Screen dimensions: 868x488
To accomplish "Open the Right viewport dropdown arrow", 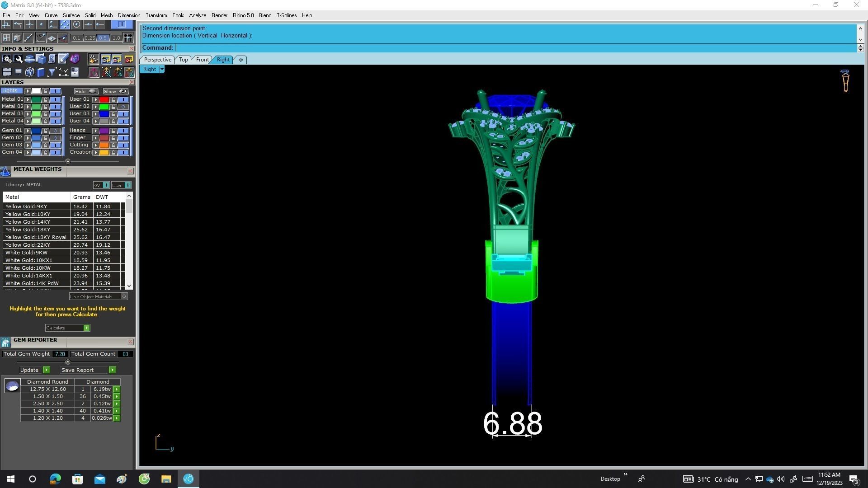I will click(x=162, y=69).
